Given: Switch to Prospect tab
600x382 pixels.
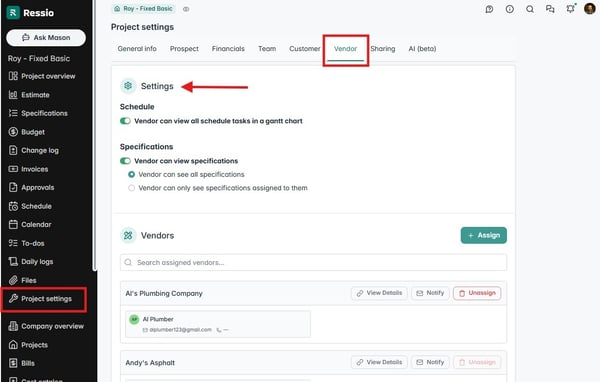Looking at the screenshot, I should 184,49.
